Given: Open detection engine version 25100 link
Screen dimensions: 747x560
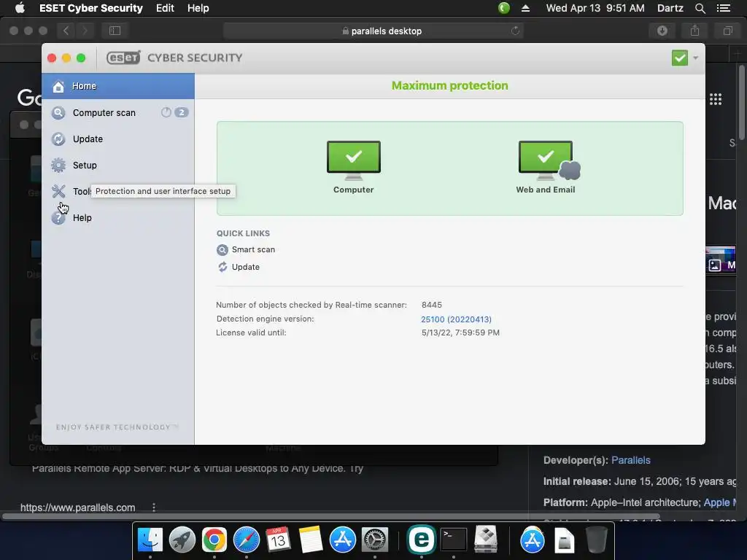Looking at the screenshot, I should coord(456,319).
